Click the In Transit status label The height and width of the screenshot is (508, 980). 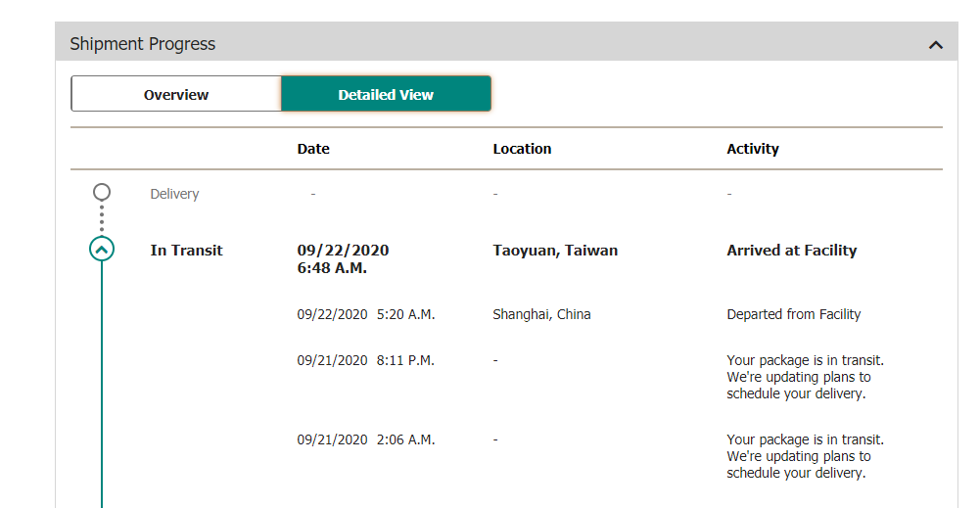point(186,250)
